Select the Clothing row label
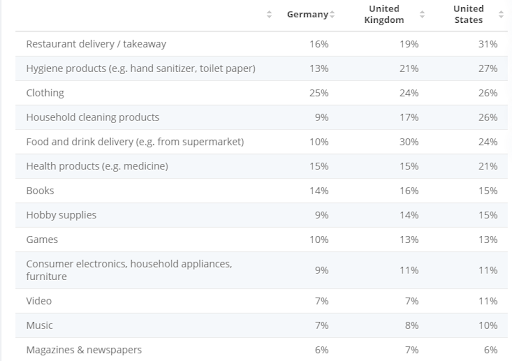Image resolution: width=512 pixels, height=361 pixels. [45, 93]
